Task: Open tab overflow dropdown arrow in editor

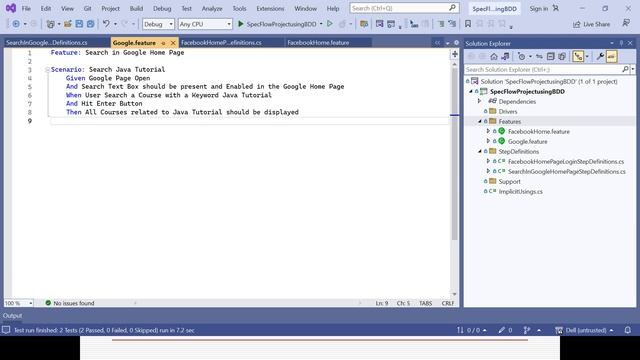Action: [447, 43]
